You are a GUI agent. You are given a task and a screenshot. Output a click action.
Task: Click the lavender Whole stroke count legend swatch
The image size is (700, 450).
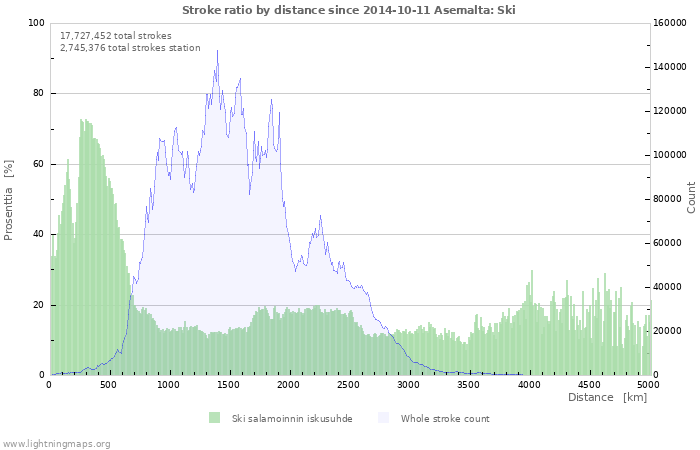pyautogui.click(x=383, y=418)
